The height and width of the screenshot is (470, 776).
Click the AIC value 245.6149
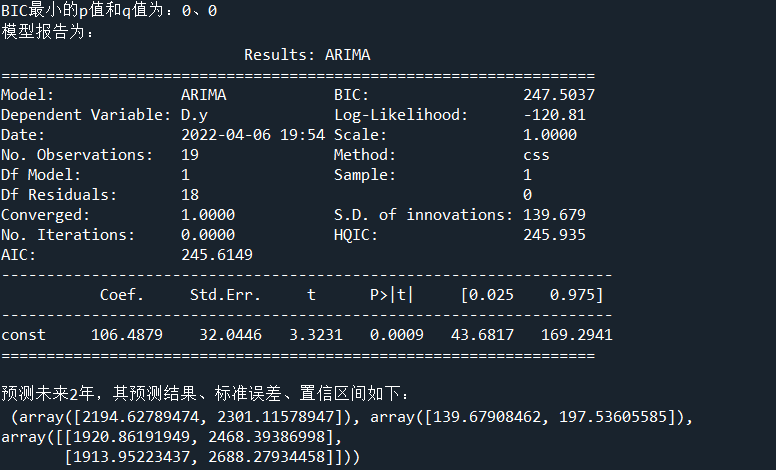(x=217, y=255)
